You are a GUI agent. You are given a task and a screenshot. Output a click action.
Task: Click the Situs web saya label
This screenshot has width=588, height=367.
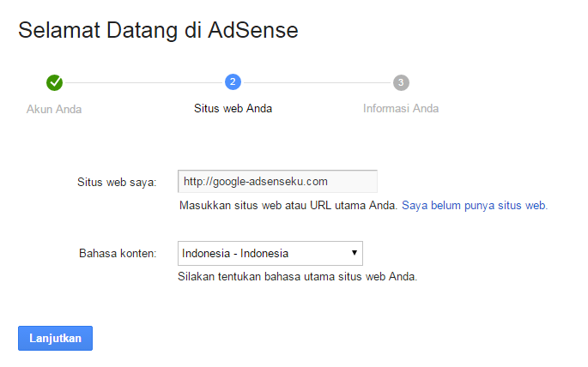pos(116,182)
